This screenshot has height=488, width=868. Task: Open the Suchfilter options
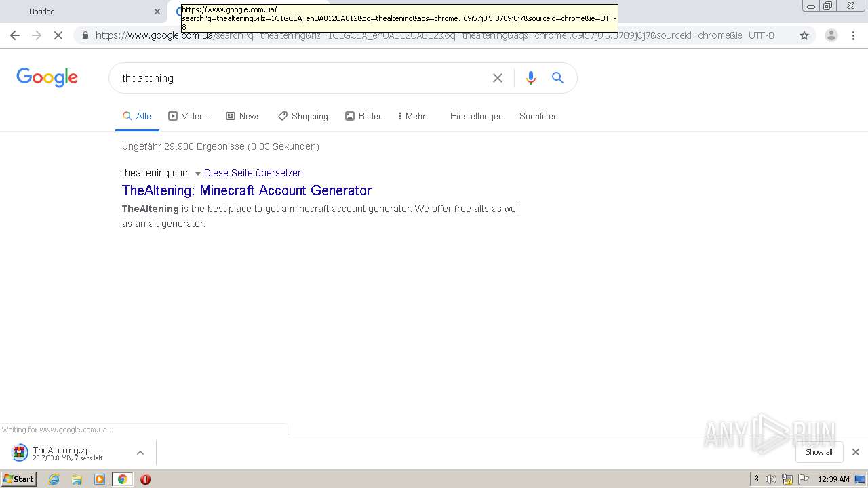click(538, 116)
